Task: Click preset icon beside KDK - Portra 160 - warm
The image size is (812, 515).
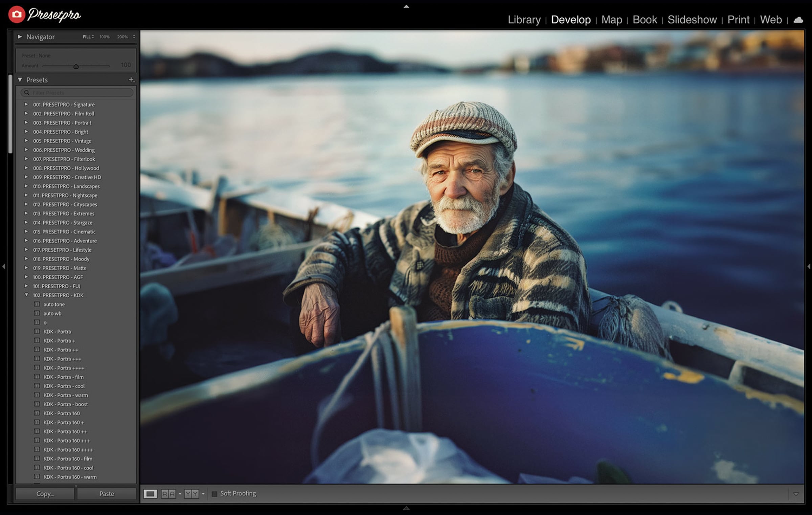Action: point(37,477)
